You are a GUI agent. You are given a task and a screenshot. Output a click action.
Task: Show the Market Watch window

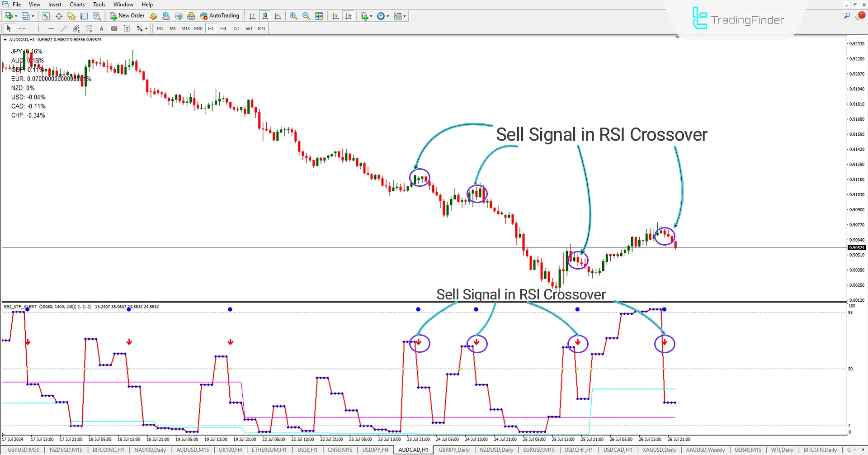point(46,16)
